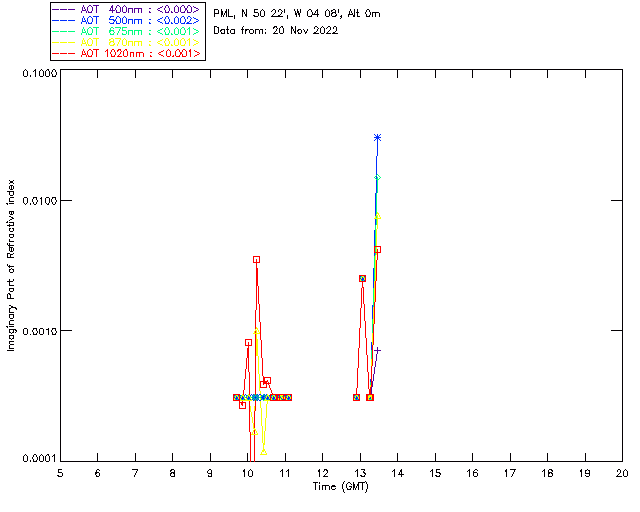
Task: Click x-axis label 12
Action: click(x=322, y=473)
